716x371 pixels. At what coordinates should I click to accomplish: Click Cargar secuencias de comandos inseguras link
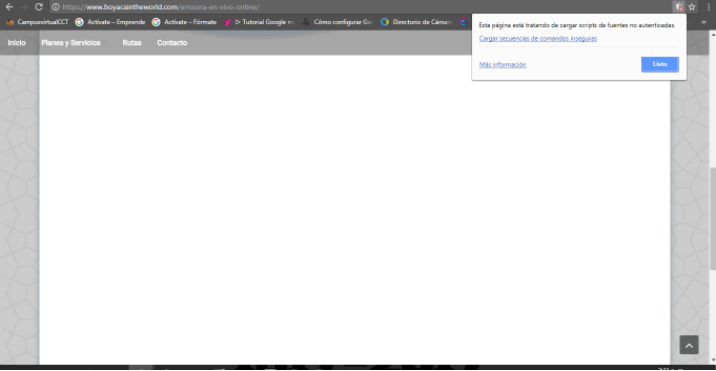point(538,38)
